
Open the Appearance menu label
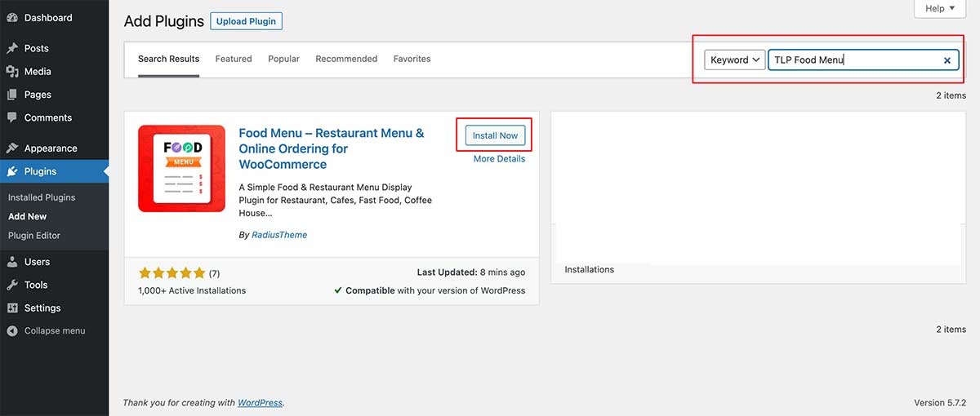[x=51, y=148]
